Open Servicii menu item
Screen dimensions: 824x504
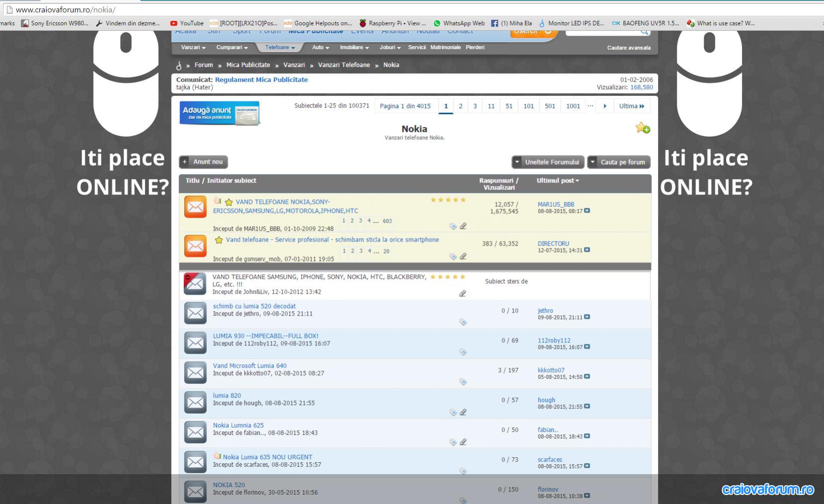click(x=417, y=47)
